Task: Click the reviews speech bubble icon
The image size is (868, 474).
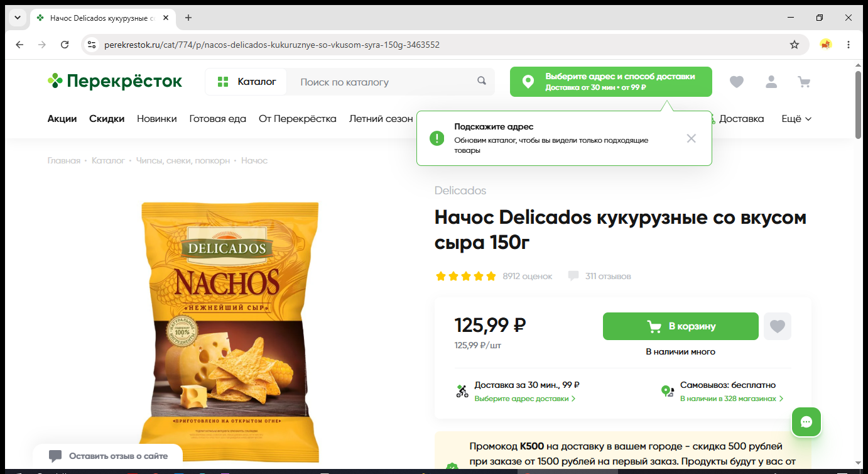Action: pos(573,276)
